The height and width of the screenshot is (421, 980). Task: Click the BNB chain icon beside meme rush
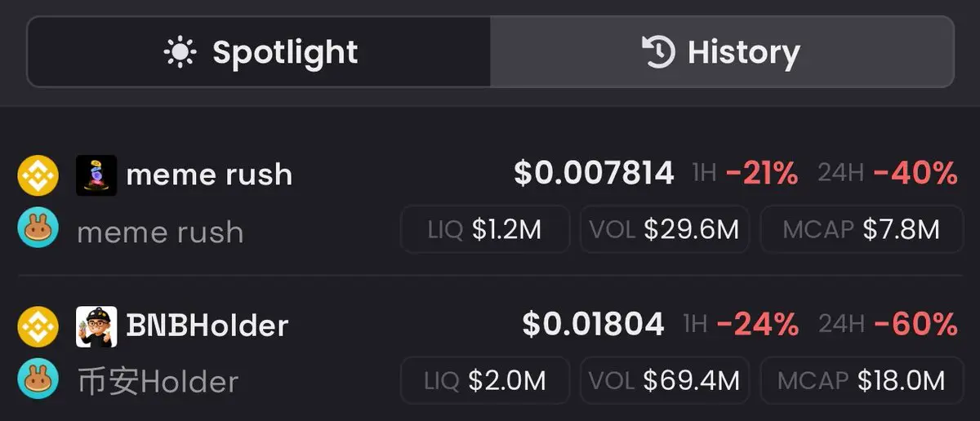pyautogui.click(x=38, y=175)
